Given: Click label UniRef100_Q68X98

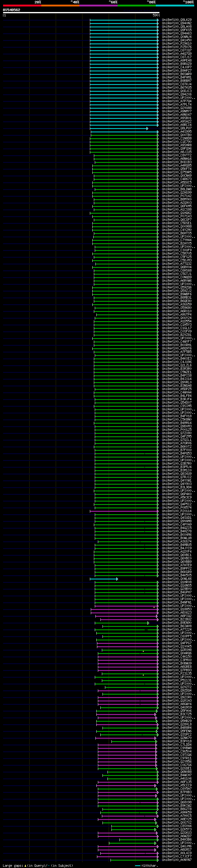Looking at the screenshot, I should point(177,802).
